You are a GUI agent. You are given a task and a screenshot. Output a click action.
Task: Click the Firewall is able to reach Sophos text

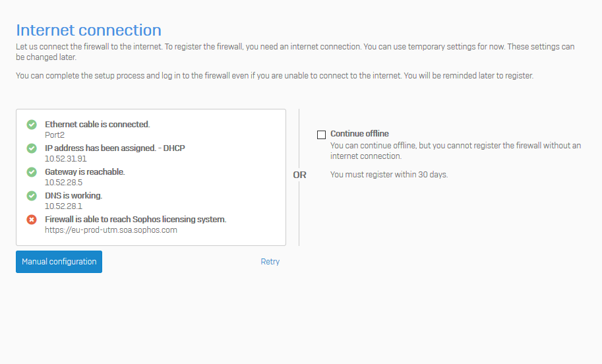click(136, 219)
